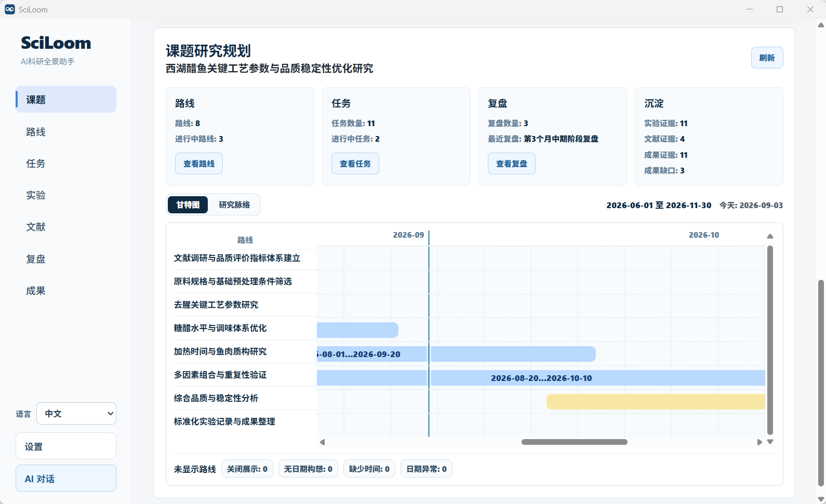Click 成果缺口: 3 text
The image size is (826, 504).
point(664,170)
